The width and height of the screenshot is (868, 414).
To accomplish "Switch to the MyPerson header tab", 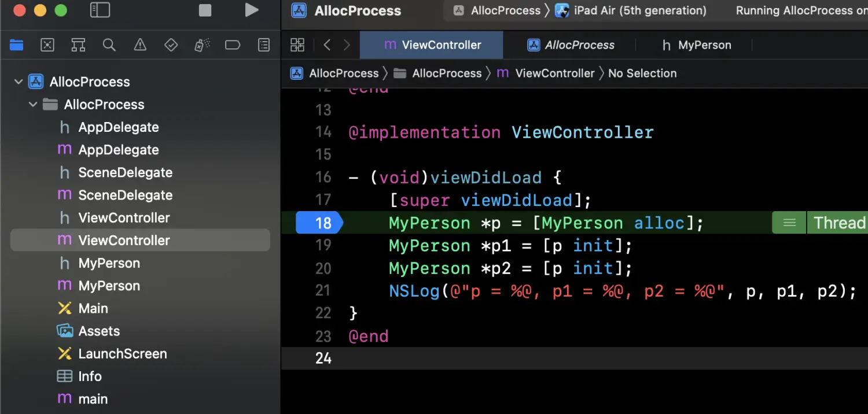I will click(696, 45).
